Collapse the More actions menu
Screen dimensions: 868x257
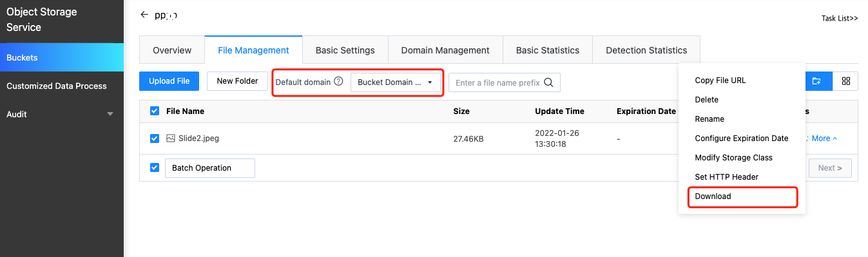click(824, 138)
